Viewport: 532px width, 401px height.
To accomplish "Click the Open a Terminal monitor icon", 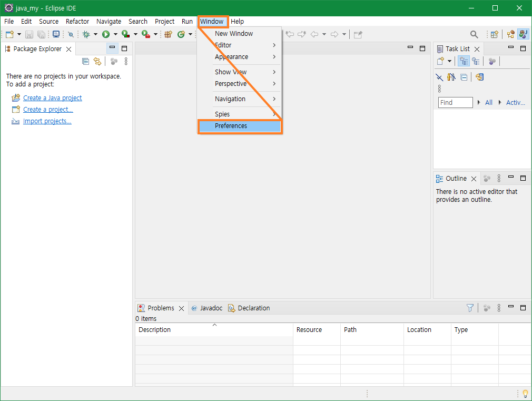I will [x=56, y=34].
